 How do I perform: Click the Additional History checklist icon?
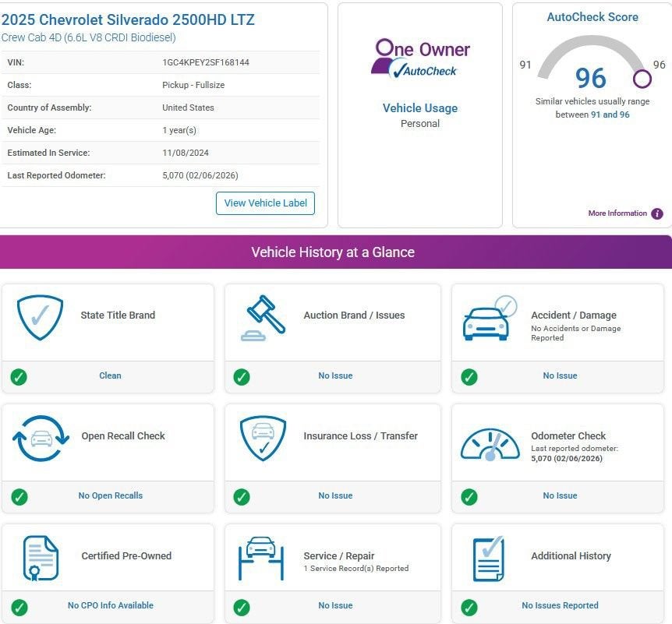[x=489, y=559]
